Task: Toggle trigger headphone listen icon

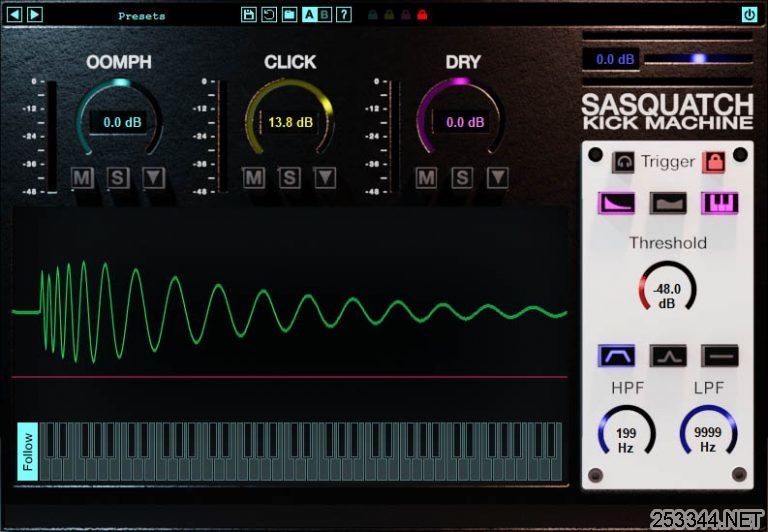Action: point(623,162)
